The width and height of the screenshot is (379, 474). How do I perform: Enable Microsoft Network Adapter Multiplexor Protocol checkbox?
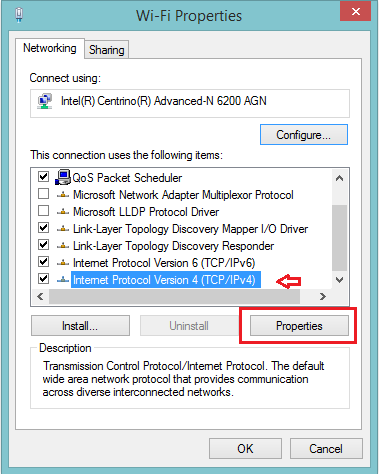pyautogui.click(x=44, y=194)
